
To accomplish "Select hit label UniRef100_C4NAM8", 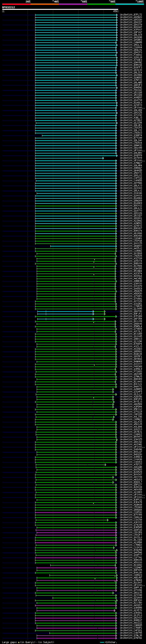I will click(131, 42).
